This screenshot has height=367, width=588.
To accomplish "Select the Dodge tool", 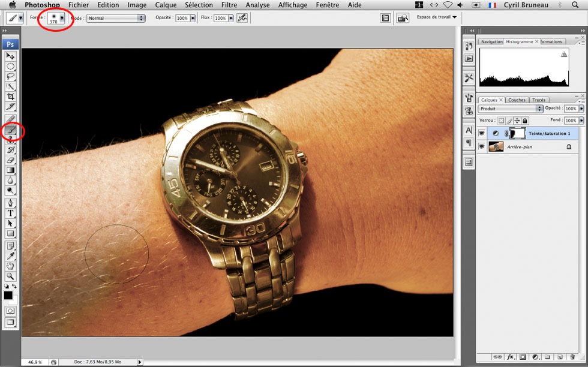I will point(11,191).
